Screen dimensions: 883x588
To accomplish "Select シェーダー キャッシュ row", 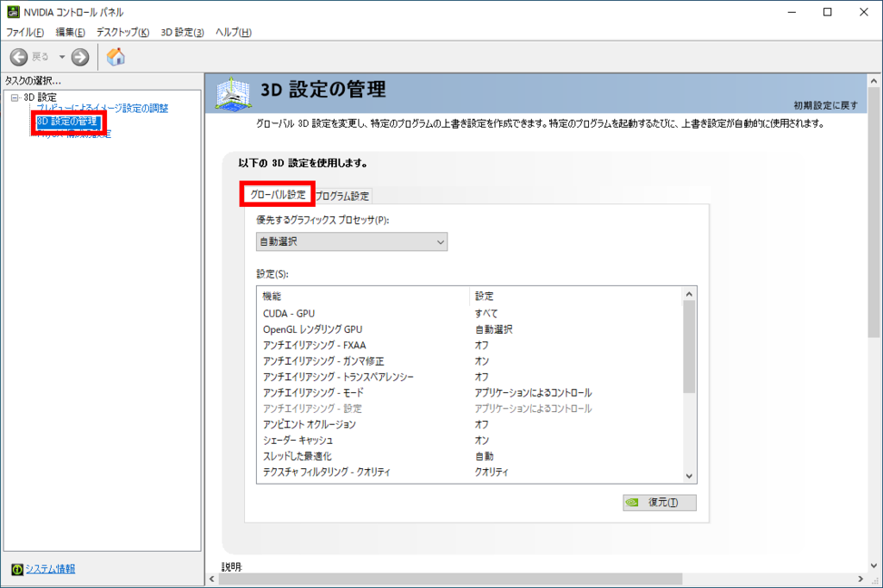I will coord(471,440).
